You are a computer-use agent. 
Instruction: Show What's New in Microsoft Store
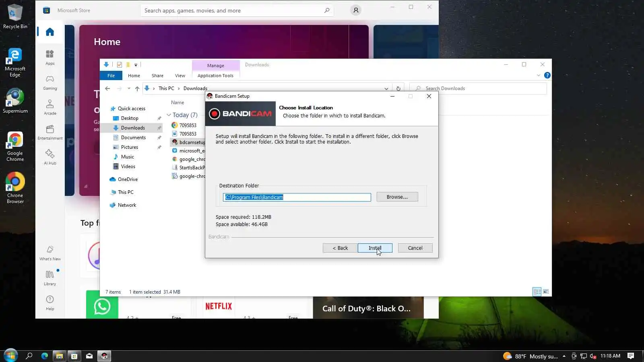pyautogui.click(x=50, y=253)
